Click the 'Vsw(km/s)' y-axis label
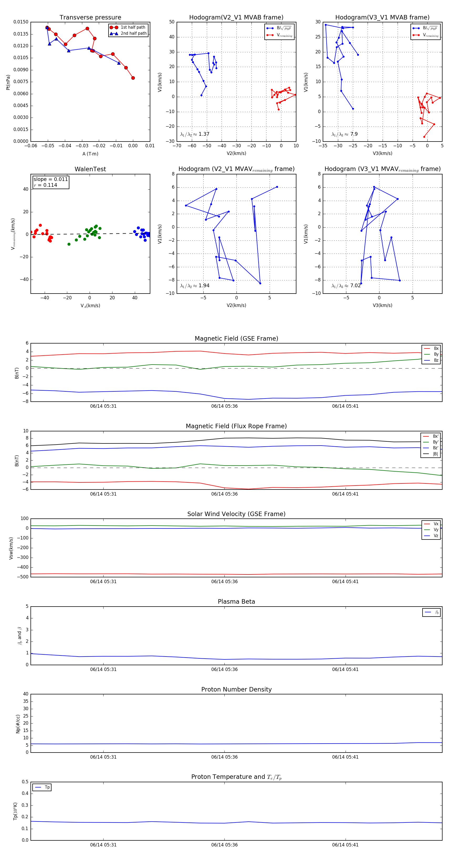The height and width of the screenshot is (868, 473). point(11,548)
